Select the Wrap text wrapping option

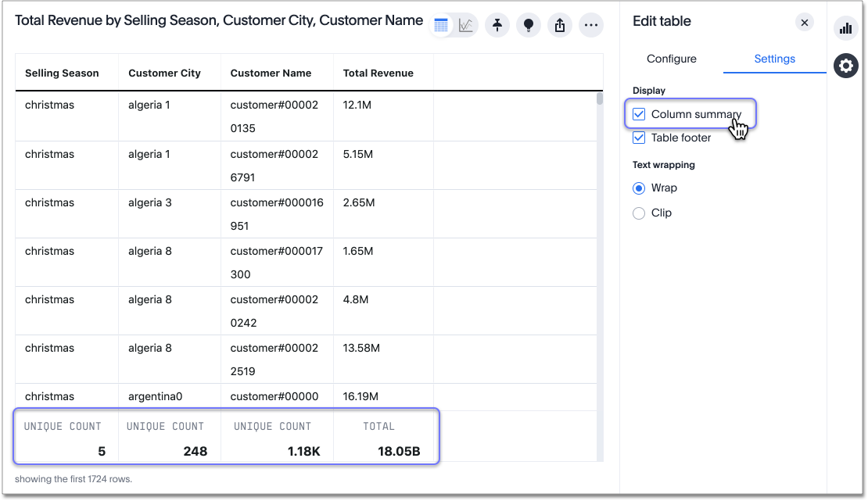pos(639,188)
